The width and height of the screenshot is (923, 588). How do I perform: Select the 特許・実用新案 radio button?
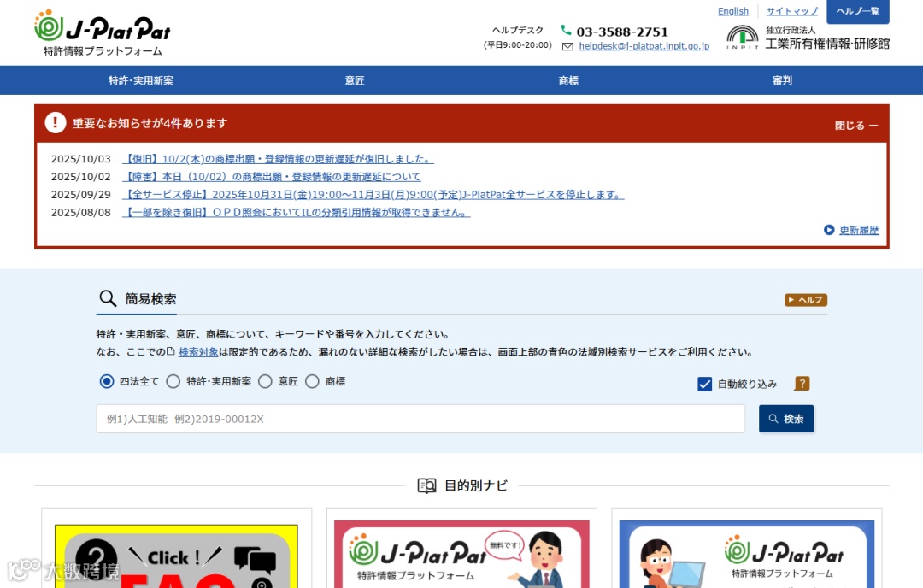pos(173,381)
